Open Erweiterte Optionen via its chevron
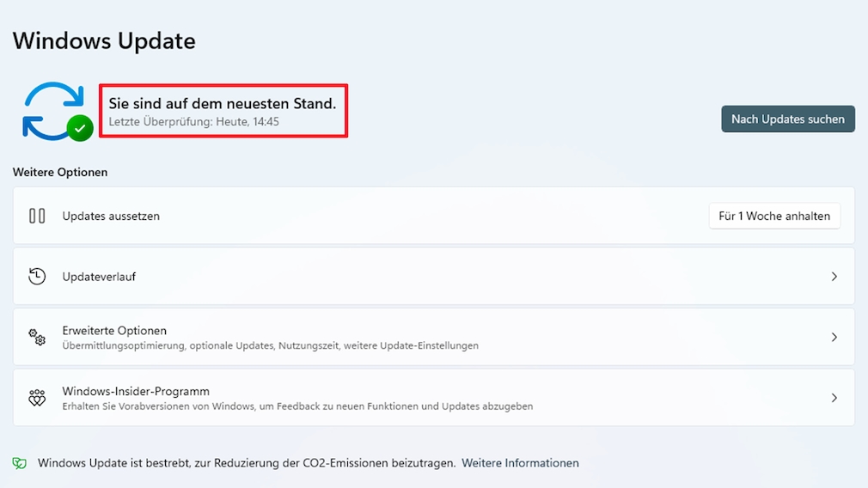The height and width of the screenshot is (488, 868). pos(834,337)
